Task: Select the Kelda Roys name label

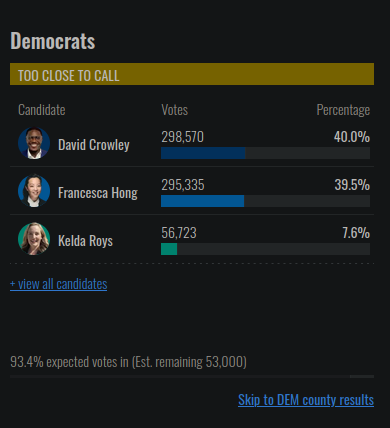Action: (x=85, y=241)
